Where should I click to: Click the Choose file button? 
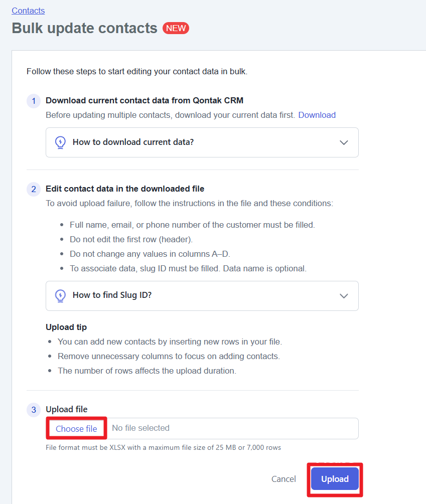point(76,428)
